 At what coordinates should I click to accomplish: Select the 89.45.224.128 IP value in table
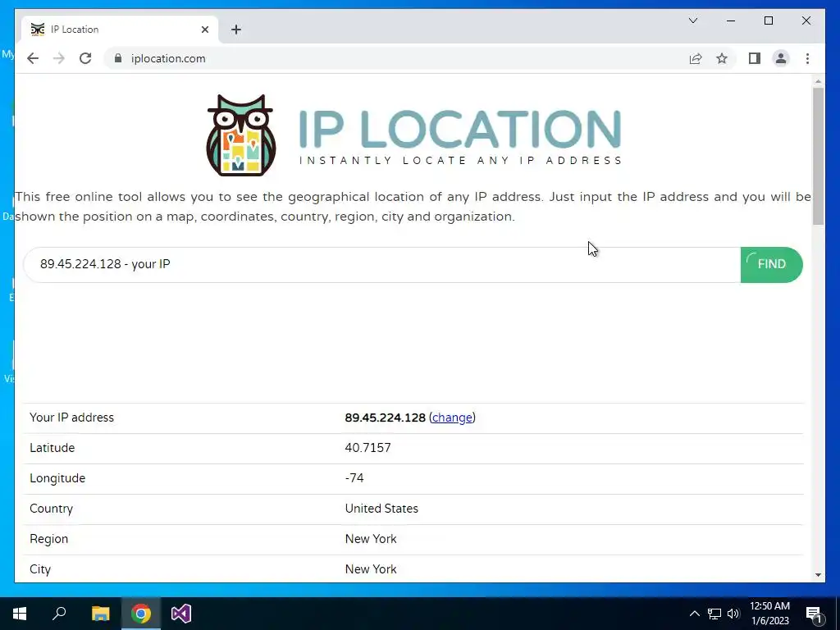tap(386, 418)
